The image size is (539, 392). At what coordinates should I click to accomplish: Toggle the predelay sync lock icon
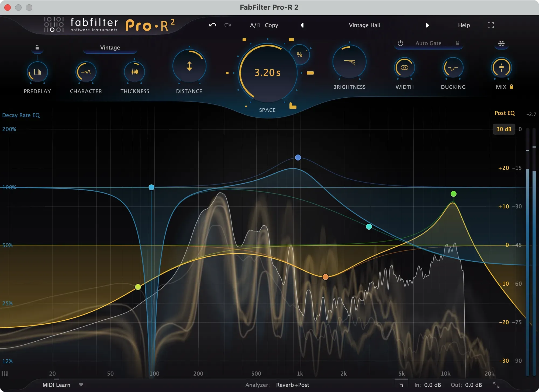click(x=37, y=47)
